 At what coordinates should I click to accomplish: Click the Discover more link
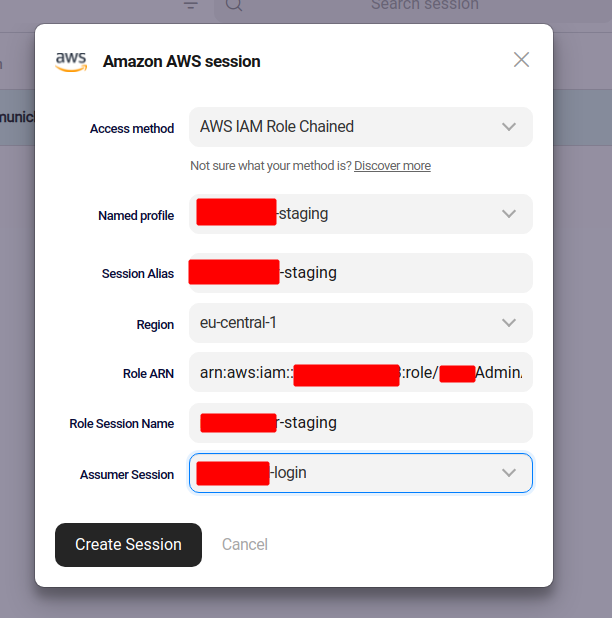click(x=392, y=166)
